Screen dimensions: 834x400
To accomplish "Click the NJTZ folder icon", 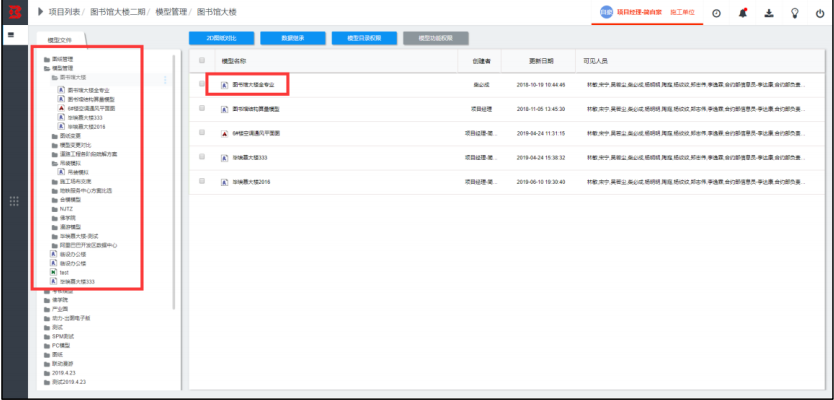I will (55, 209).
